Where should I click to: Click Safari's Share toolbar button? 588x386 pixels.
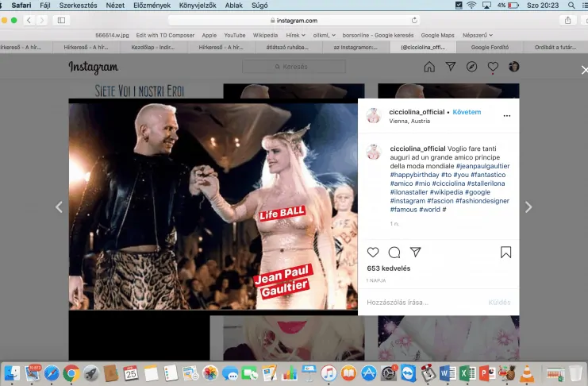pos(567,21)
